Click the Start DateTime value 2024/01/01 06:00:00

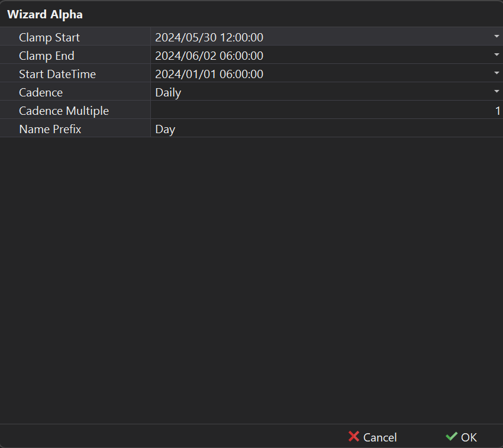coord(209,74)
